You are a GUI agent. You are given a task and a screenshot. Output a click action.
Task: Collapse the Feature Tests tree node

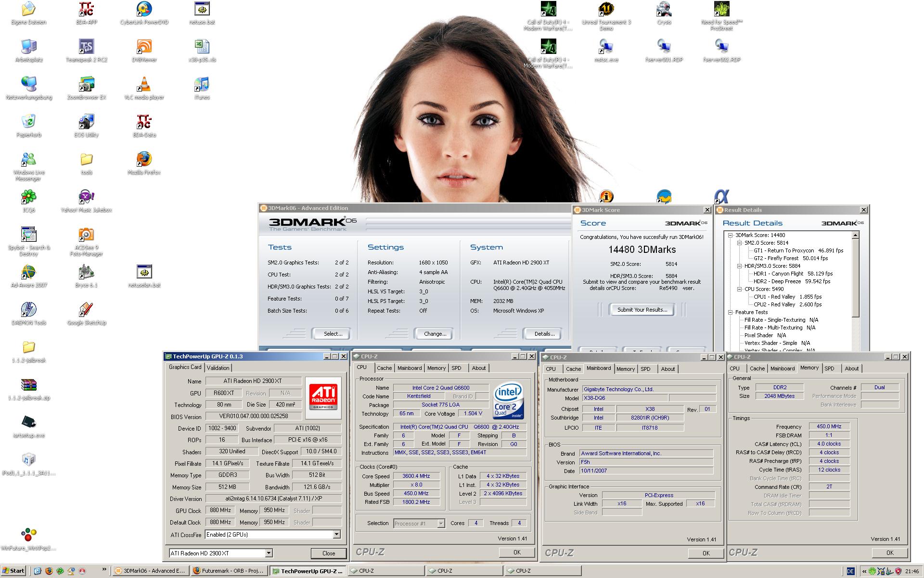tap(730, 312)
